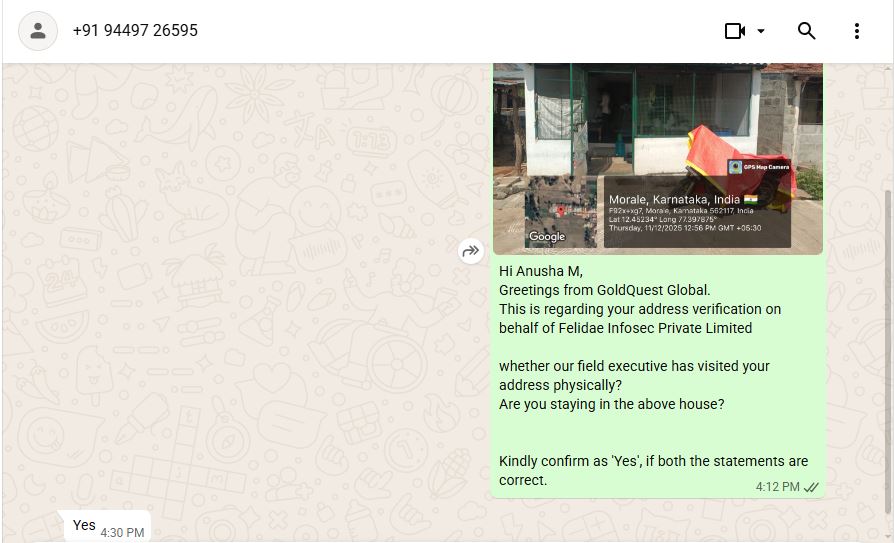Open the three-dot chat menu
The height and width of the screenshot is (543, 894).
pyautogui.click(x=856, y=31)
